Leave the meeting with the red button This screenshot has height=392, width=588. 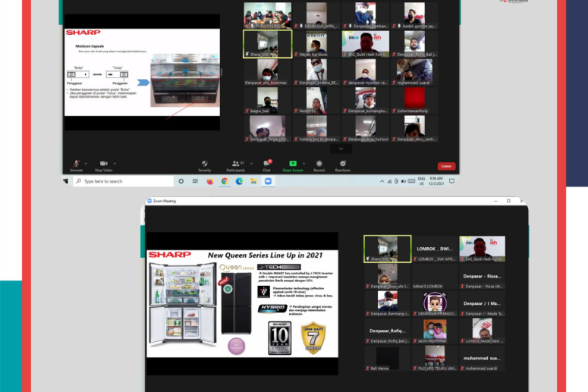tap(446, 166)
